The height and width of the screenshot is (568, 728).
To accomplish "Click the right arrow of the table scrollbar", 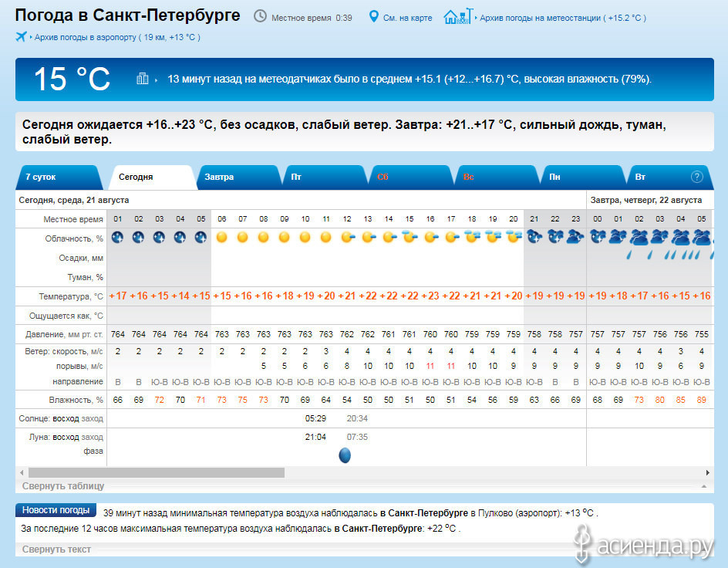I will pos(708,473).
